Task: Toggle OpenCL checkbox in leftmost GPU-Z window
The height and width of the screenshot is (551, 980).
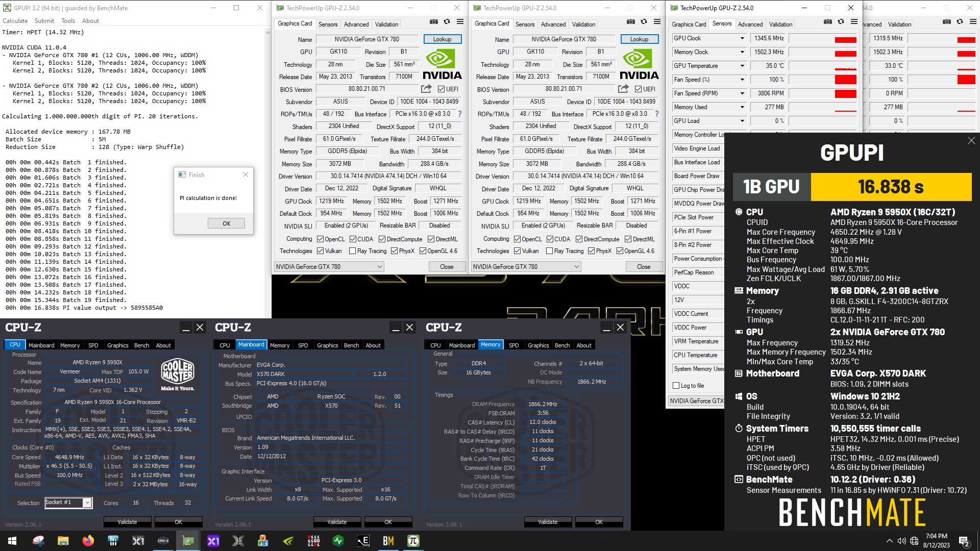Action: 320,239
